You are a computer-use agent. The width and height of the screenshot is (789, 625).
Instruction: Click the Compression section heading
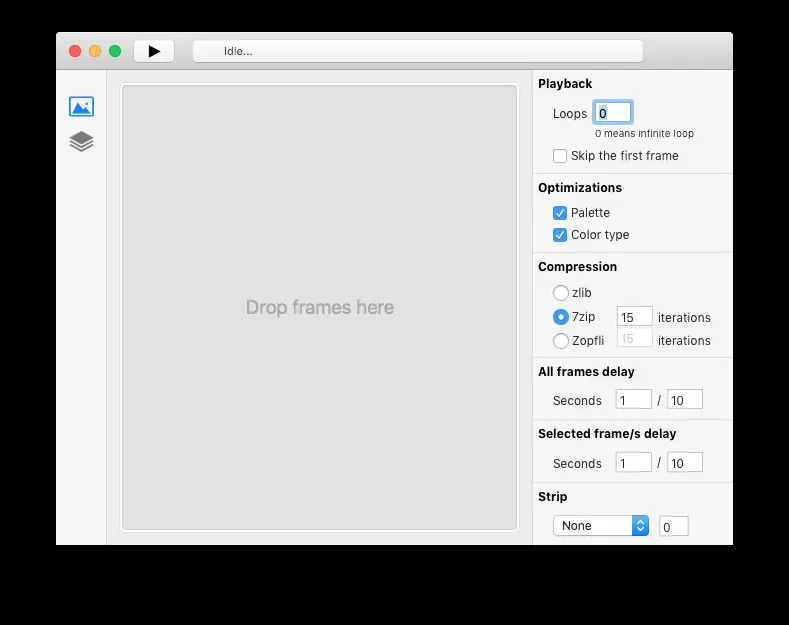tap(577, 267)
